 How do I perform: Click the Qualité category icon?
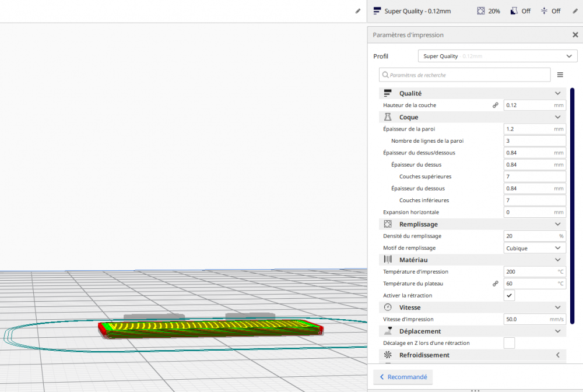tap(388, 93)
